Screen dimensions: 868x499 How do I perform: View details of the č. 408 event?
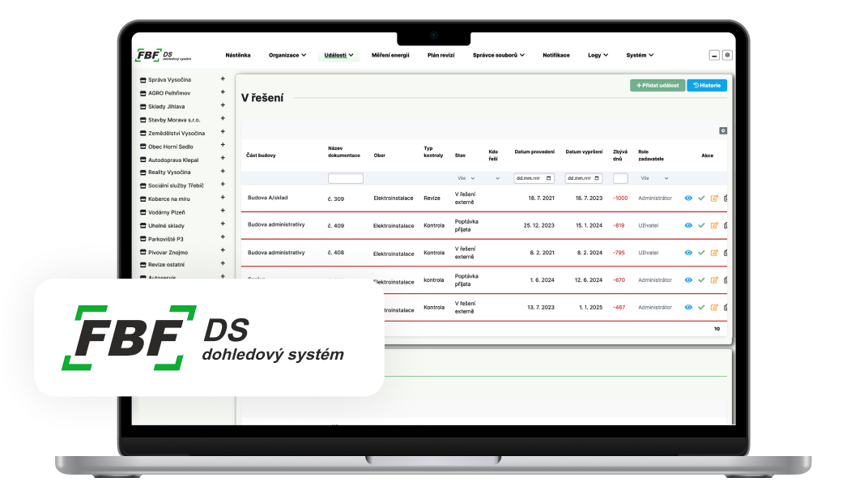pos(688,253)
